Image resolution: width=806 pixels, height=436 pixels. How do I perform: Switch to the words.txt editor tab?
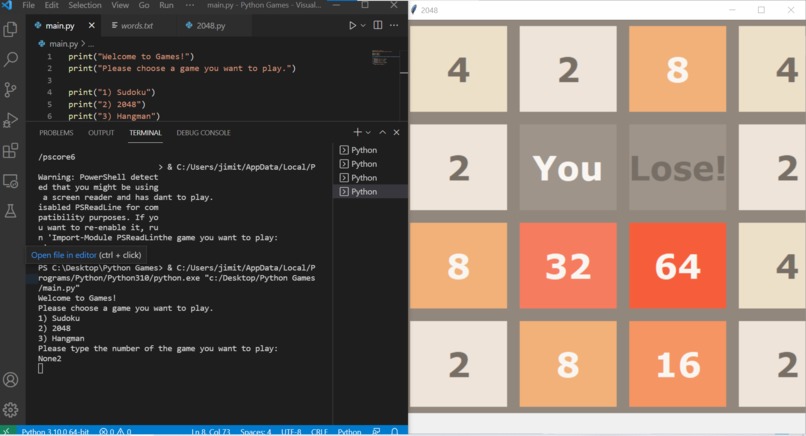pyautogui.click(x=137, y=25)
